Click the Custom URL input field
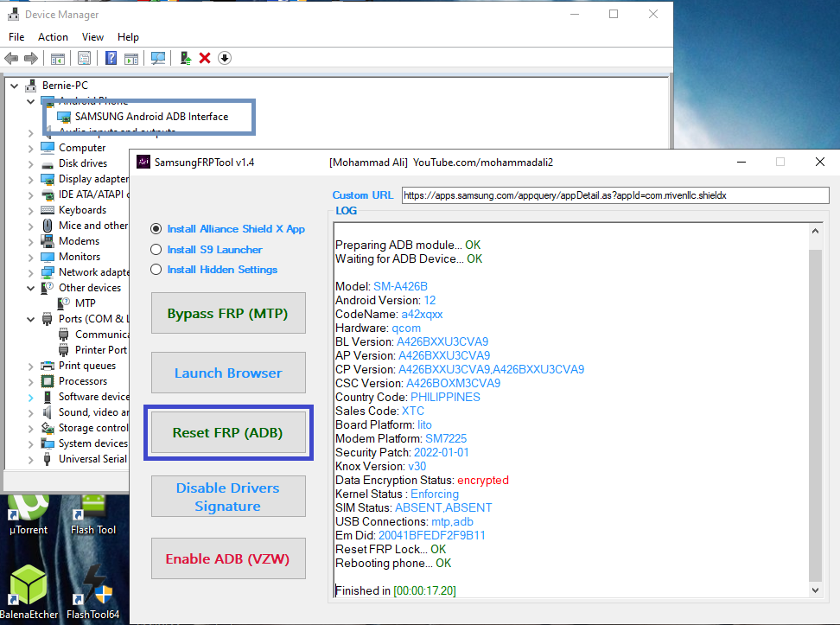 [615, 195]
